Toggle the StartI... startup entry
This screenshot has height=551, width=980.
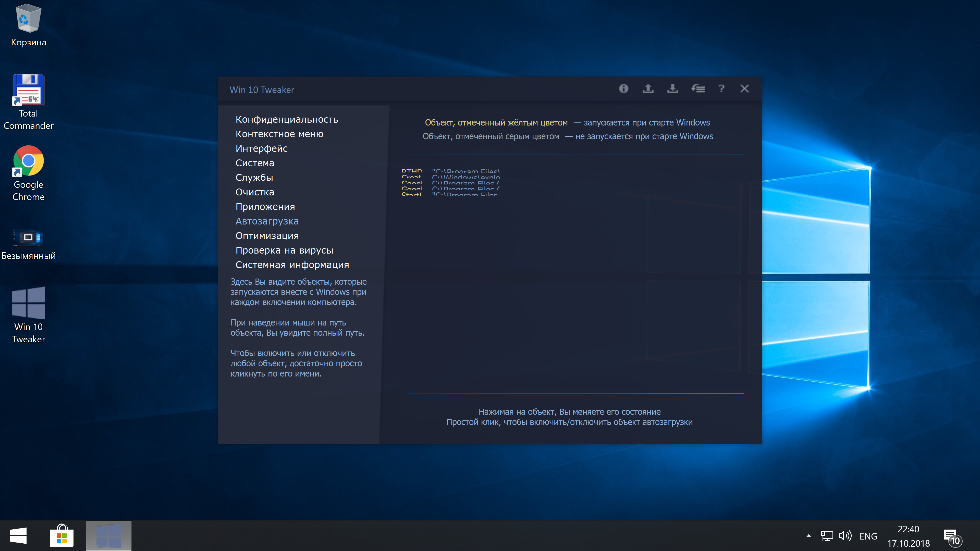click(411, 194)
